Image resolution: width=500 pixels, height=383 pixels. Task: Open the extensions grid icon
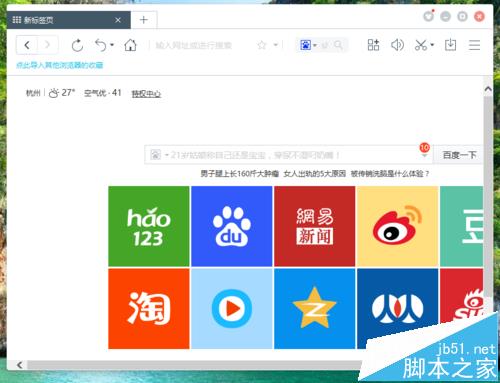point(373,45)
